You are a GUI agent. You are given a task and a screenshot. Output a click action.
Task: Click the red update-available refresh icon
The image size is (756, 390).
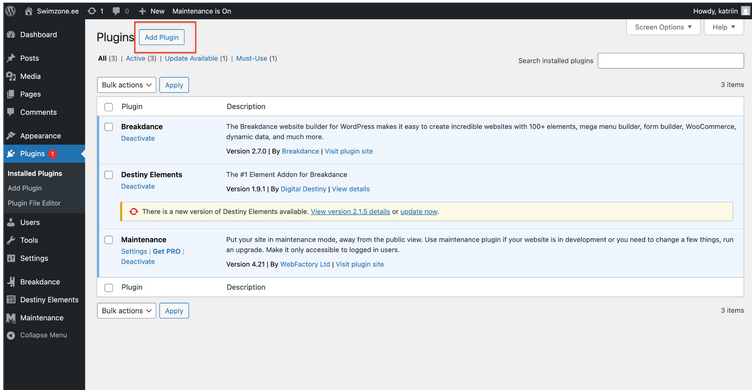pos(134,212)
